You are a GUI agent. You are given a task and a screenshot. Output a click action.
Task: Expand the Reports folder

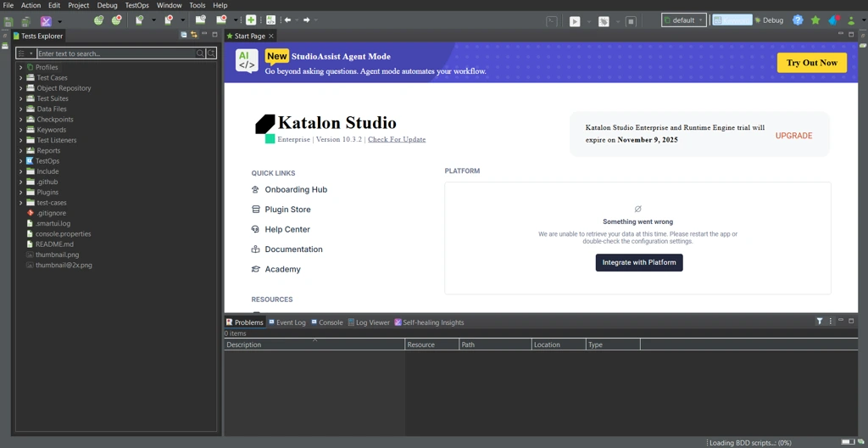[20, 151]
